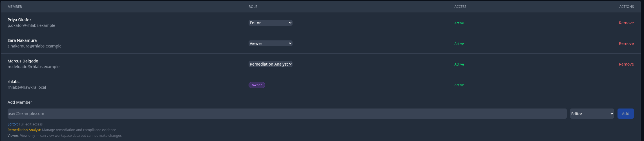Screen dimensions: 644x141
Task: Click the rhlabs owner's Active status
Action: [459, 85]
